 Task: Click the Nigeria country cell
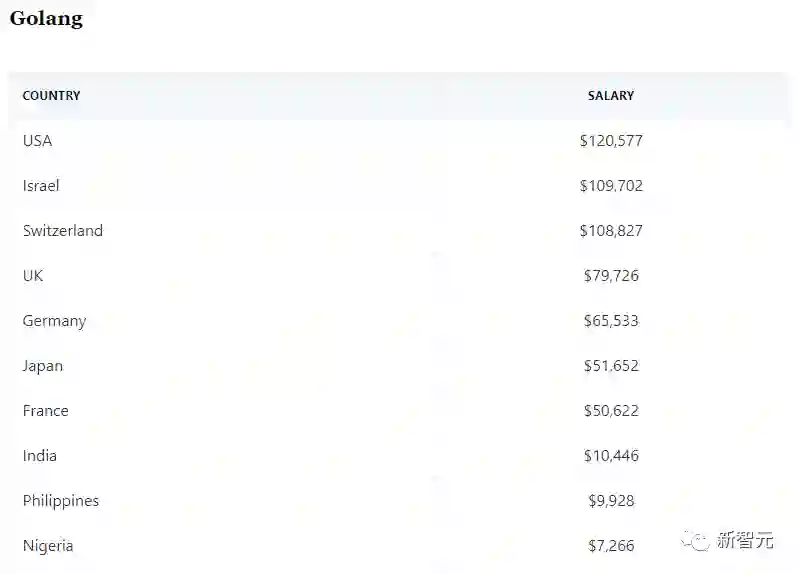pyautogui.click(x=48, y=546)
